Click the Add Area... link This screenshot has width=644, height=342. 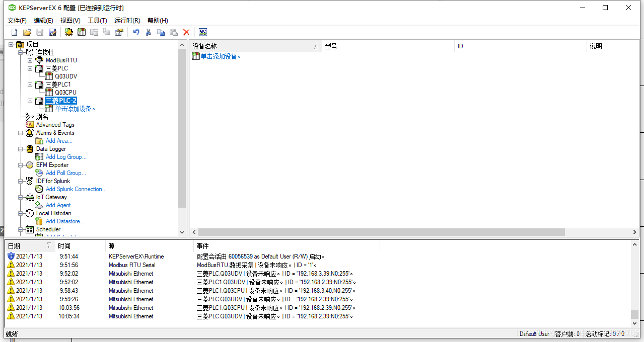click(59, 141)
